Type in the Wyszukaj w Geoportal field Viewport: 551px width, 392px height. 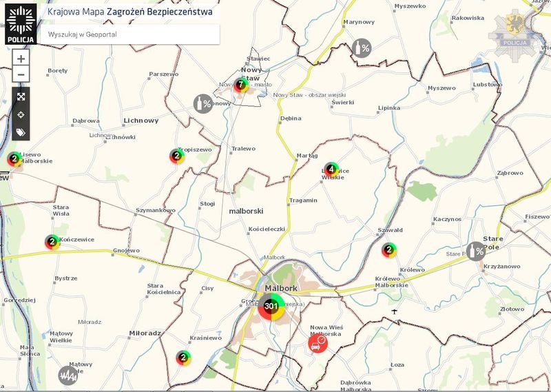[x=131, y=34]
